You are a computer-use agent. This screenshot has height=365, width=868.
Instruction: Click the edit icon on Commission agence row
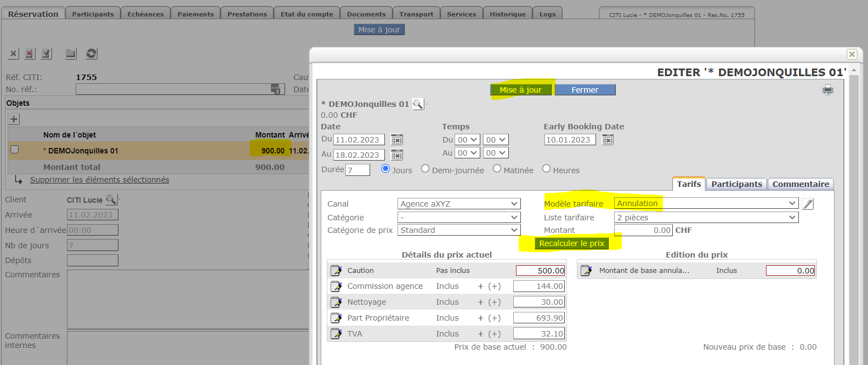(x=336, y=286)
